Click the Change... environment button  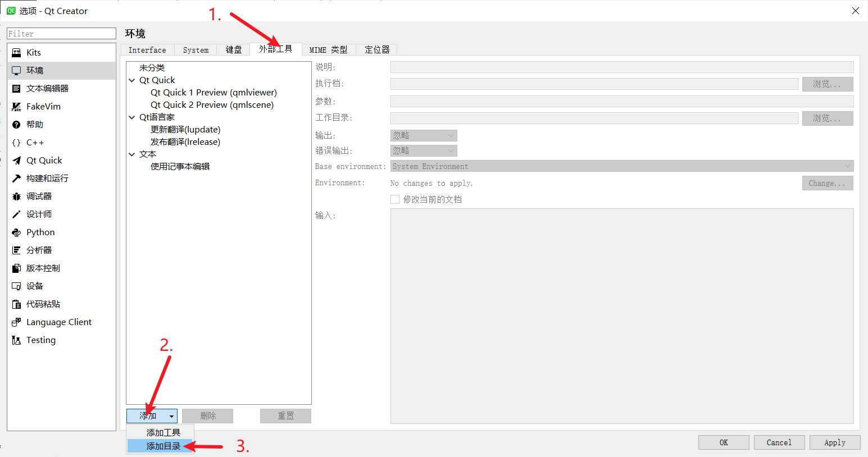click(x=828, y=183)
